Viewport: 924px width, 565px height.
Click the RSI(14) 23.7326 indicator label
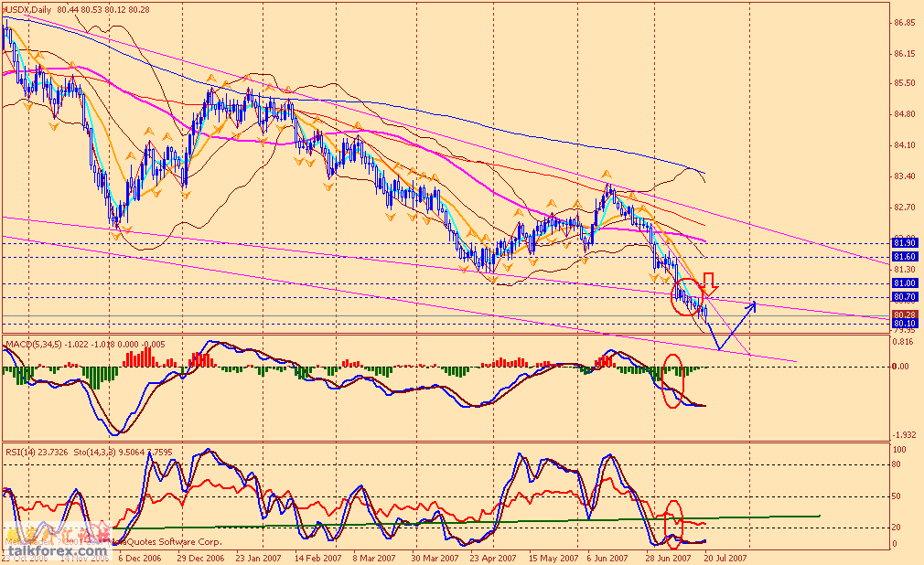(36, 453)
